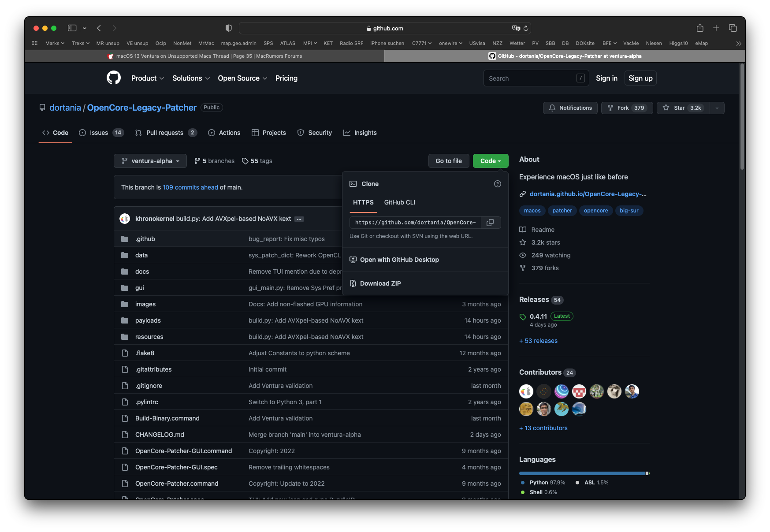Click the link icon beside the website URL

click(523, 194)
